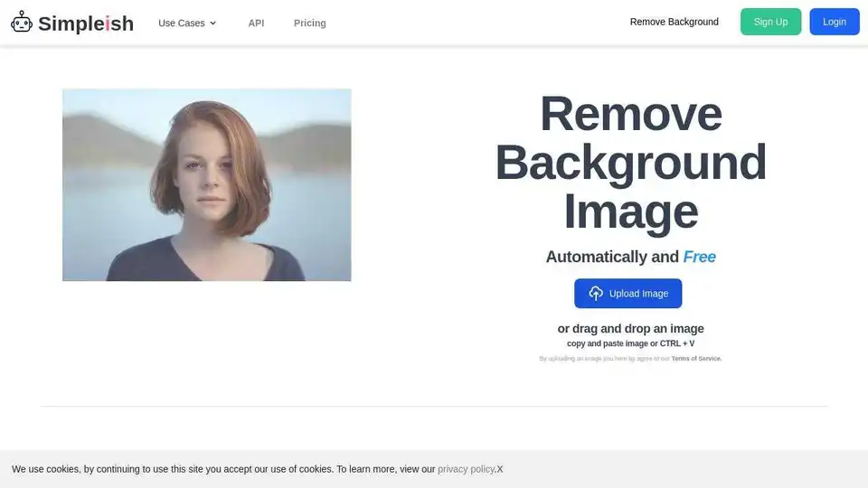Open the Terms of Service link
868x488 pixels.
coord(696,359)
